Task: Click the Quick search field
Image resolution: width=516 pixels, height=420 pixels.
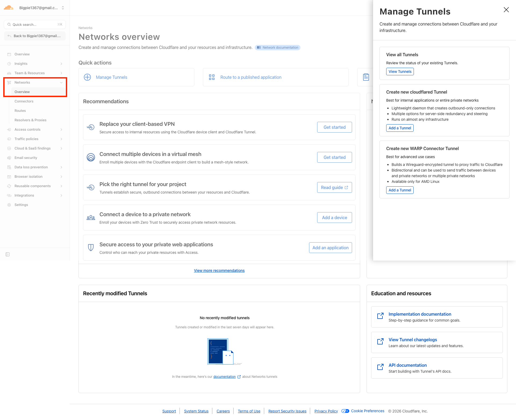Action: pos(34,24)
